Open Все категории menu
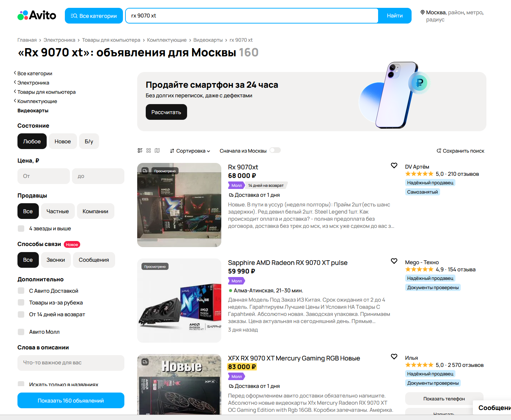Screen dimensions: 511x420 (94, 16)
